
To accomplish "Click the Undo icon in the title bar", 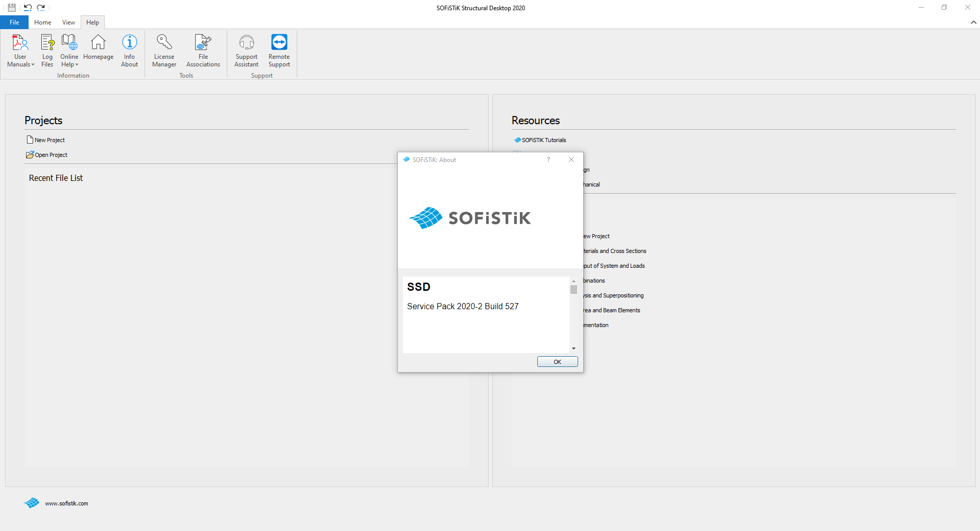I will click(28, 8).
